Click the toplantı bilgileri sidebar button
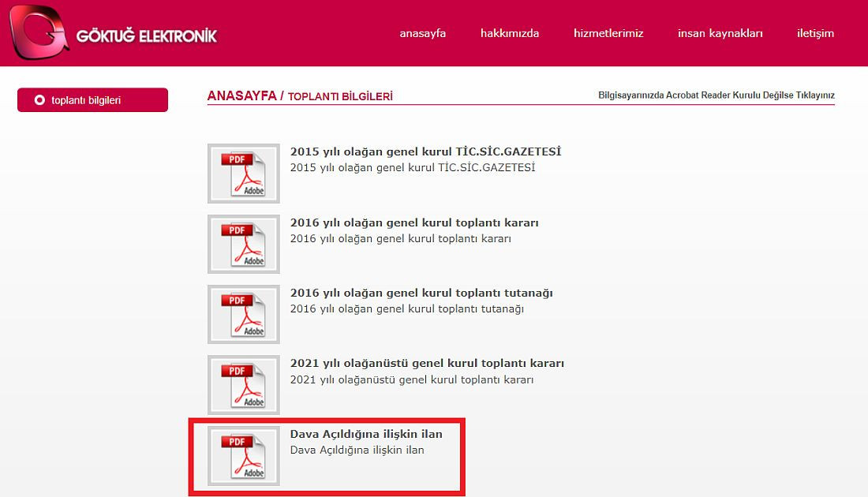The width and height of the screenshot is (868, 497). point(92,100)
